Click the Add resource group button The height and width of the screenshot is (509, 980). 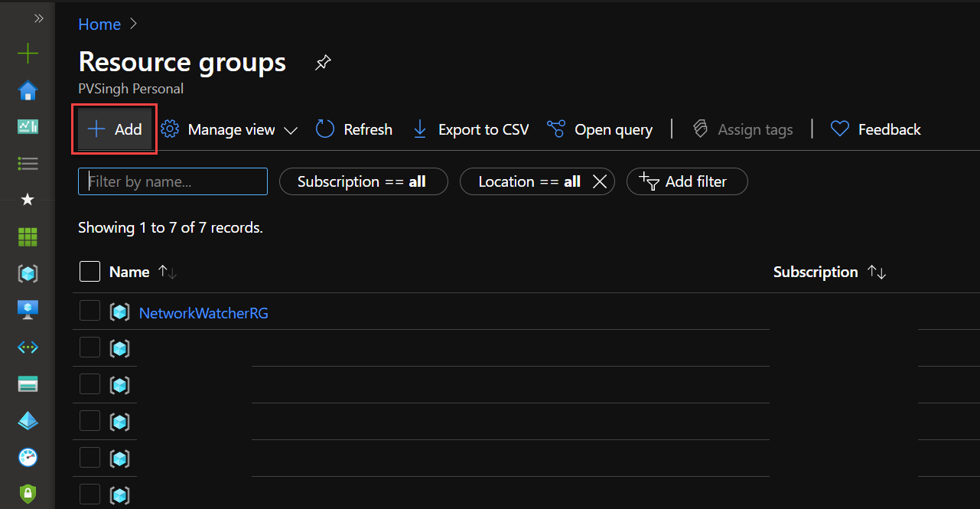(115, 130)
